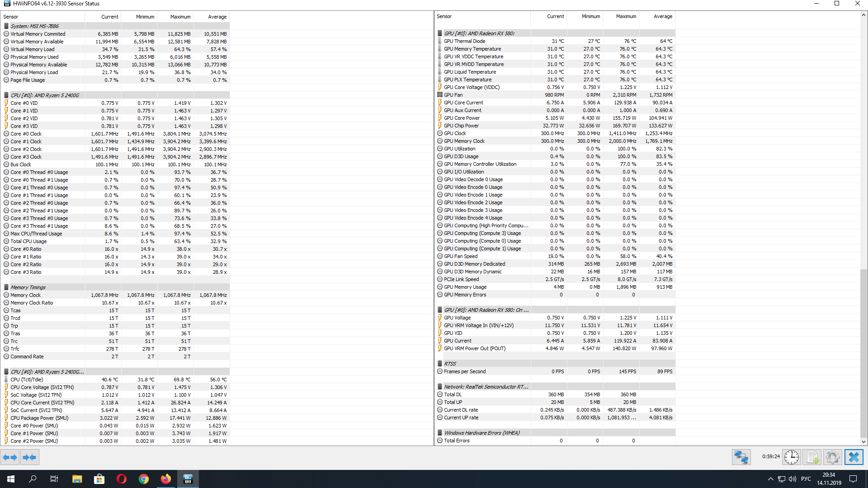Screen dimensions: 868x488
Task: Start logging with the sheet-plus icon
Action: click(x=812, y=457)
